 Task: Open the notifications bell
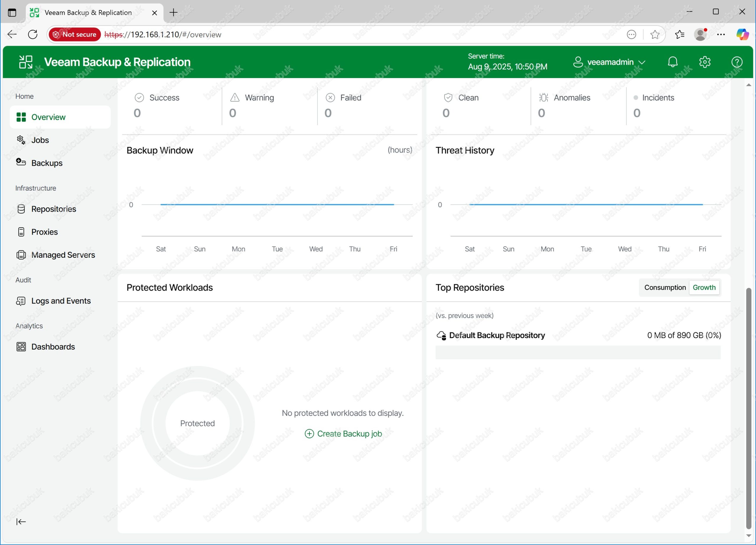coord(673,62)
